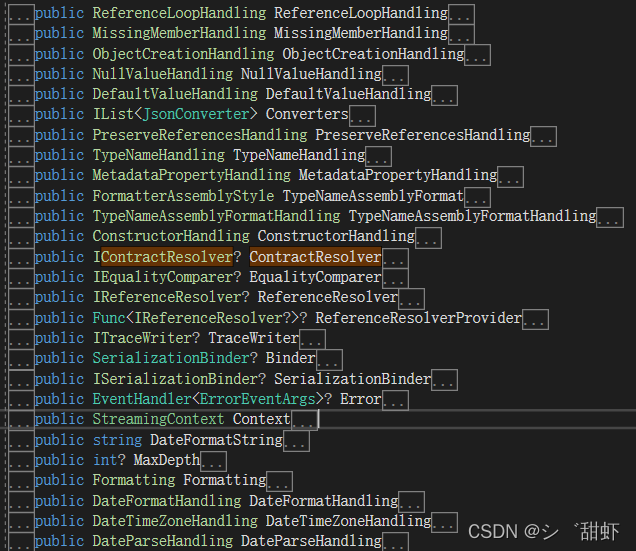Click the green SerializationBinder? type name
Screen dimensions: 636x551
(175, 358)
